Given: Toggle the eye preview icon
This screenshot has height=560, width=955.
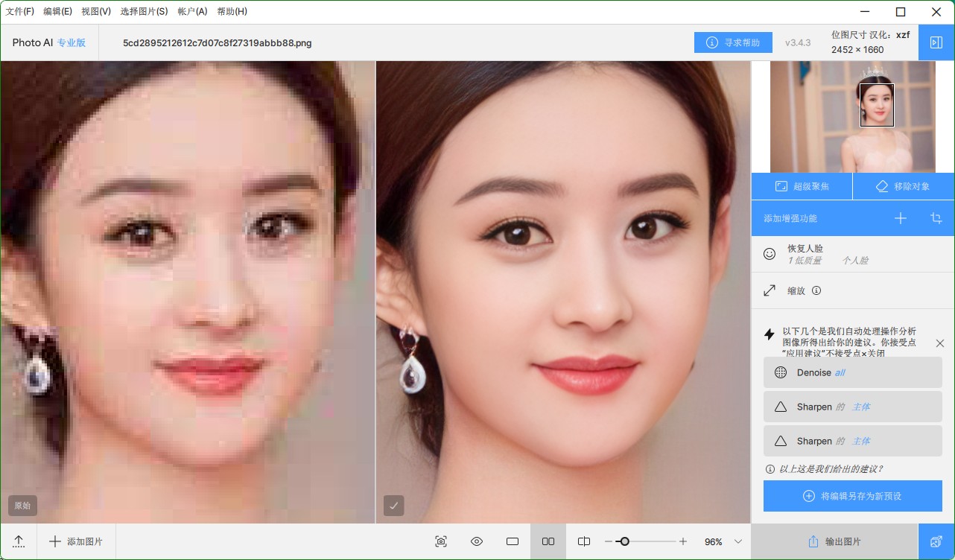Looking at the screenshot, I should pyautogui.click(x=477, y=541).
